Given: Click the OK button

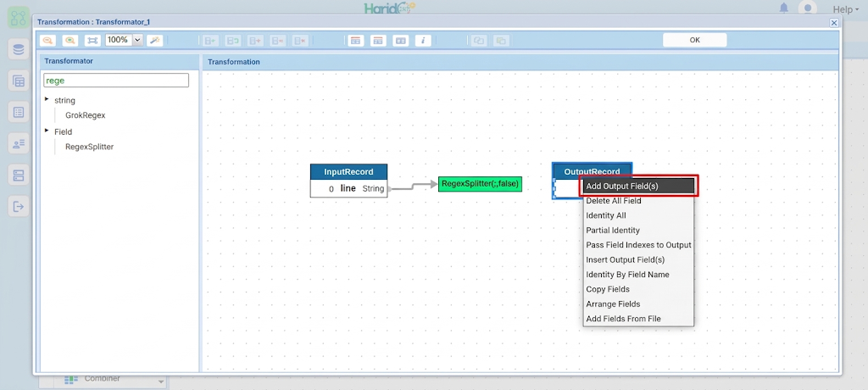Looking at the screenshot, I should [695, 40].
